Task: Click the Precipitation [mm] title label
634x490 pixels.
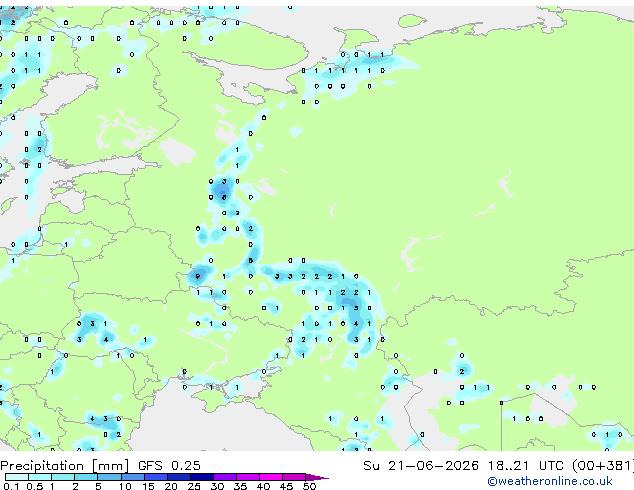Action: click(x=65, y=466)
